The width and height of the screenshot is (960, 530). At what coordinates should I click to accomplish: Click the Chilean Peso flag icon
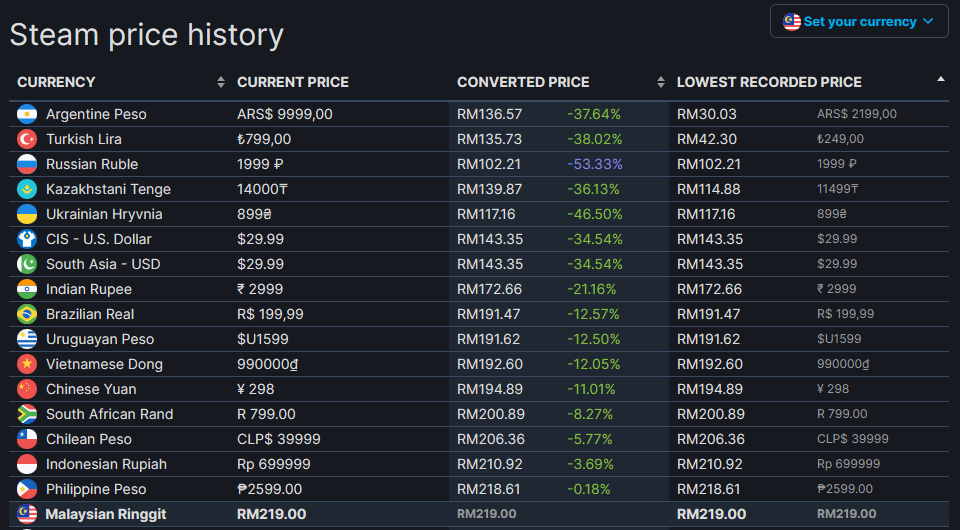27,439
